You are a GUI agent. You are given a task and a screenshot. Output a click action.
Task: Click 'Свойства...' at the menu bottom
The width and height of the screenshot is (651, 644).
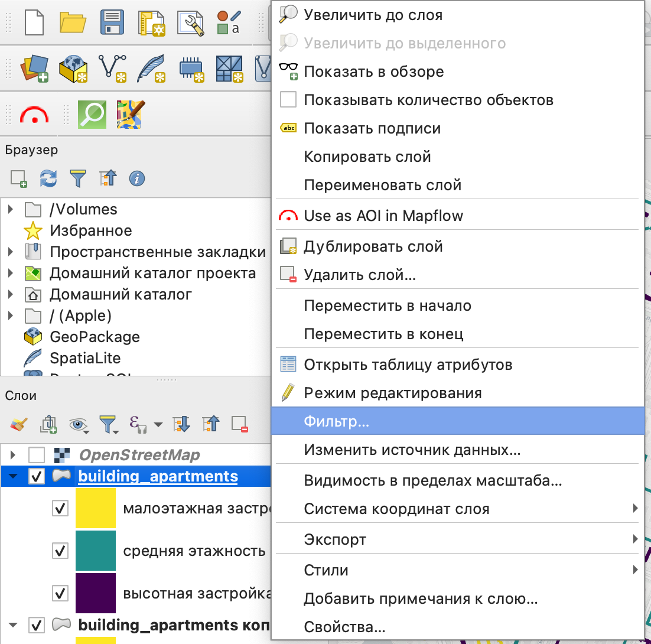[x=344, y=627]
